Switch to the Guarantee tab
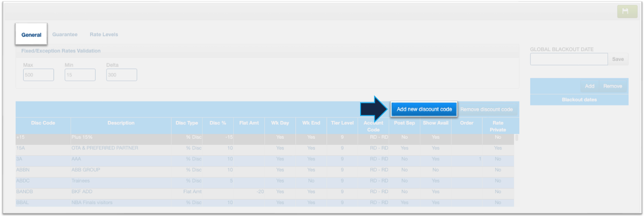Screen dimensions: 644x216 click(65, 34)
